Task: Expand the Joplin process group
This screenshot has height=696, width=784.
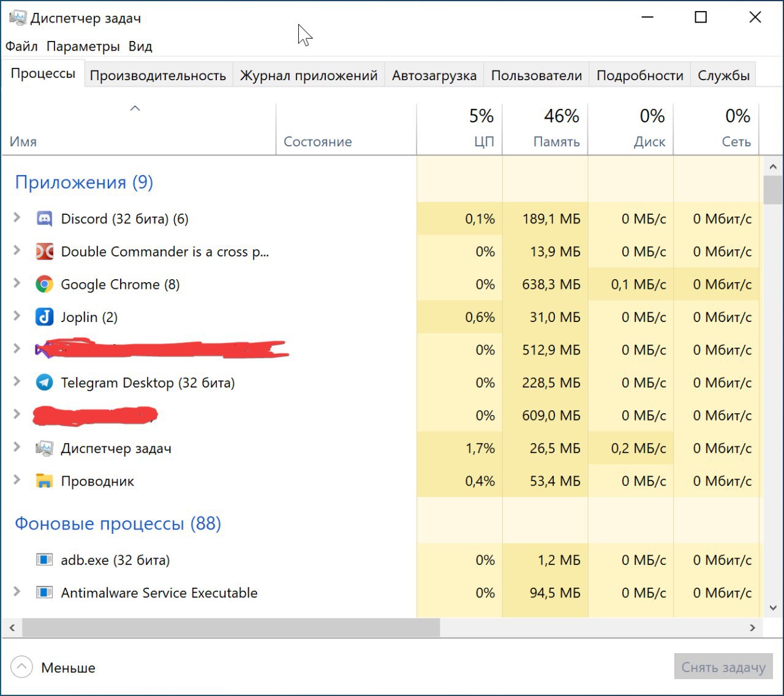Action: click(x=17, y=316)
